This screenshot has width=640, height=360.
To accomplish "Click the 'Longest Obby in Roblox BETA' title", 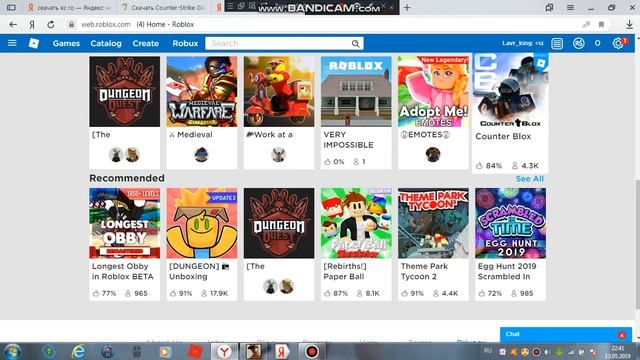I will point(122,271).
